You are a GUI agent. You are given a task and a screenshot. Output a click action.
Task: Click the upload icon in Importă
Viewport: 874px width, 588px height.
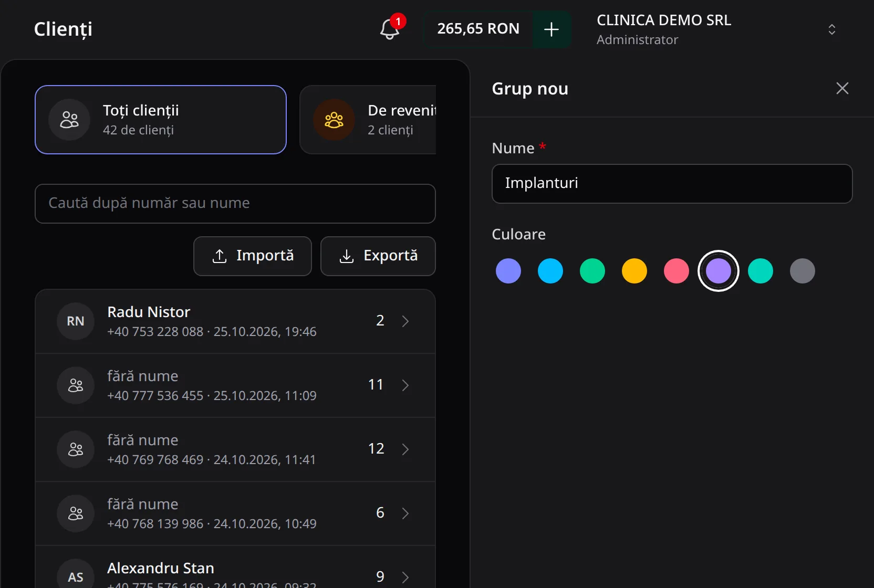pos(220,256)
